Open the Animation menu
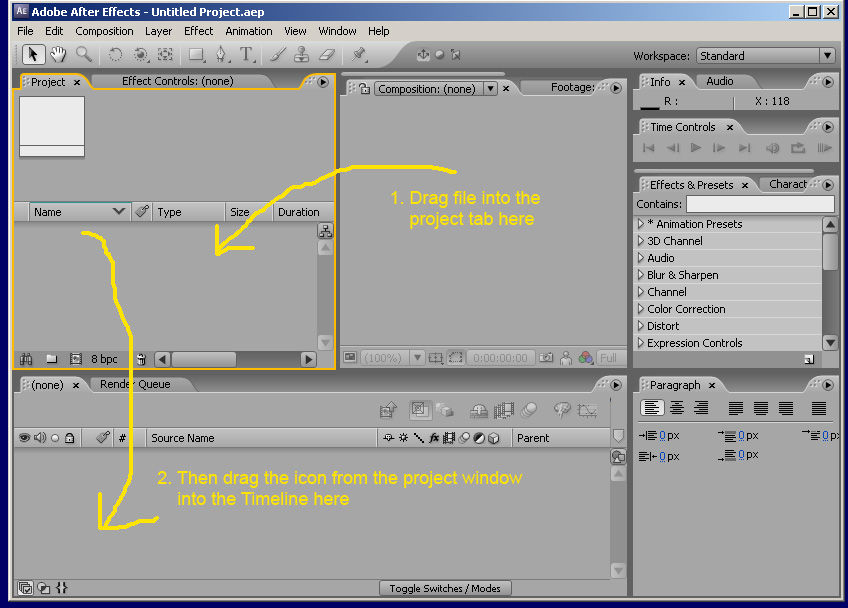 249,31
